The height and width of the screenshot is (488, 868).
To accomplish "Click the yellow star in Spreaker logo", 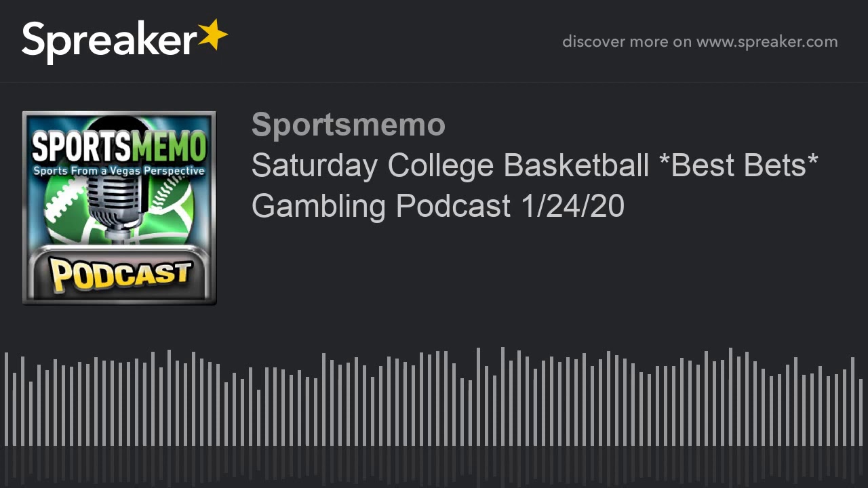I will coord(213,35).
